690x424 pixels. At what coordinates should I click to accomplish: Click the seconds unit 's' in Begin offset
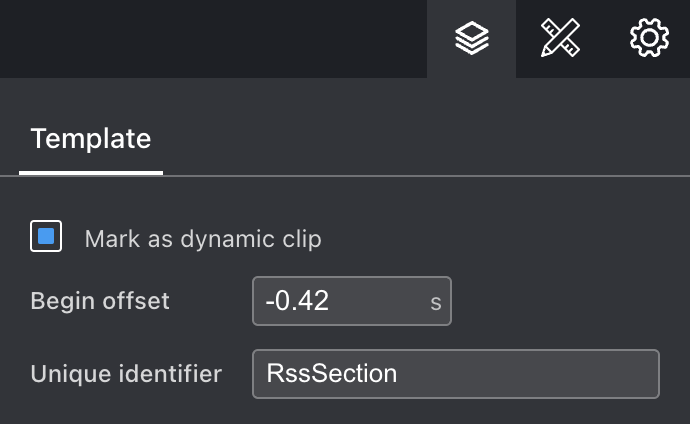tap(436, 303)
